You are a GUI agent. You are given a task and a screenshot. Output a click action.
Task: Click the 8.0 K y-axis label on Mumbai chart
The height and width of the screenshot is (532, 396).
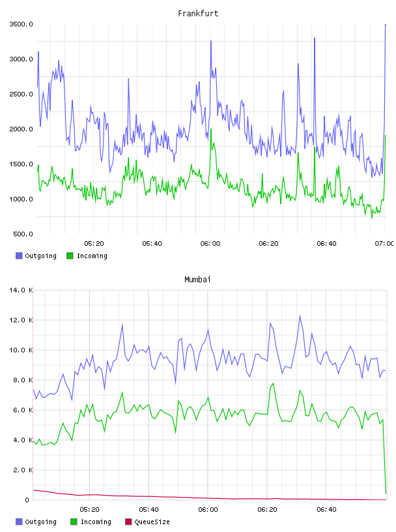pos(23,380)
